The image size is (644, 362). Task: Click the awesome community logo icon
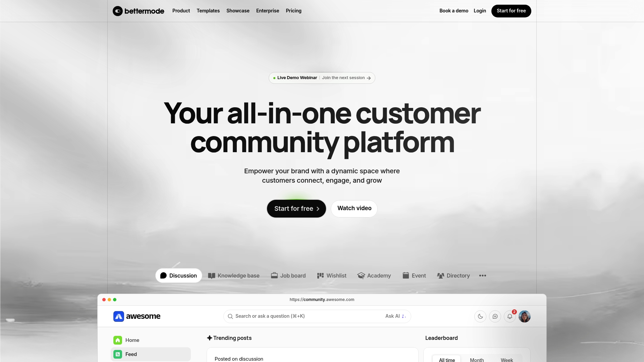[x=118, y=316]
